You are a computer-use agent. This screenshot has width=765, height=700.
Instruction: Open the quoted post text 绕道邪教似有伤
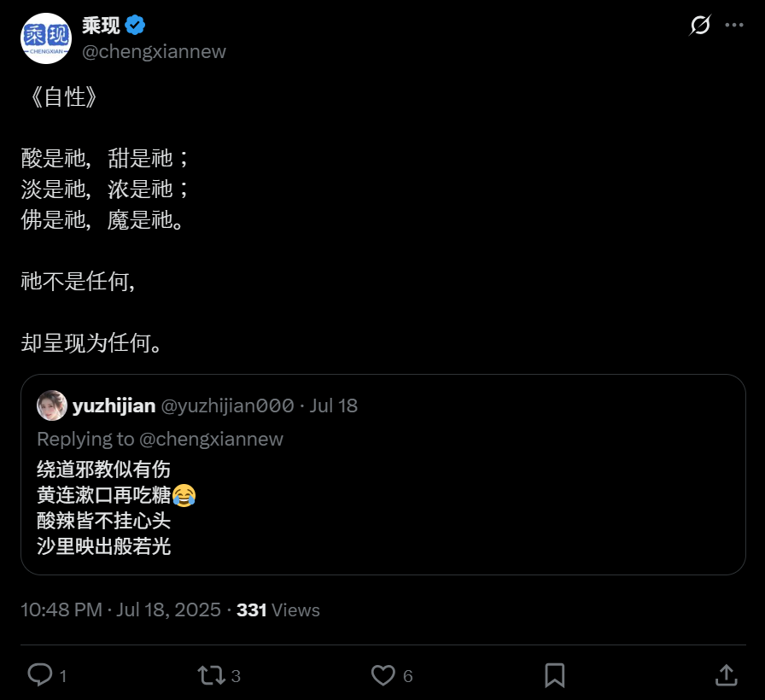103,470
